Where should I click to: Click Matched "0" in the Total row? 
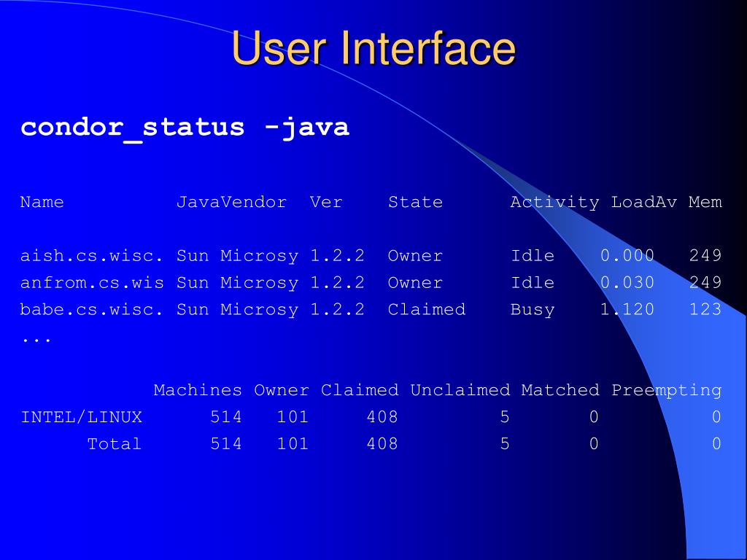tap(594, 444)
